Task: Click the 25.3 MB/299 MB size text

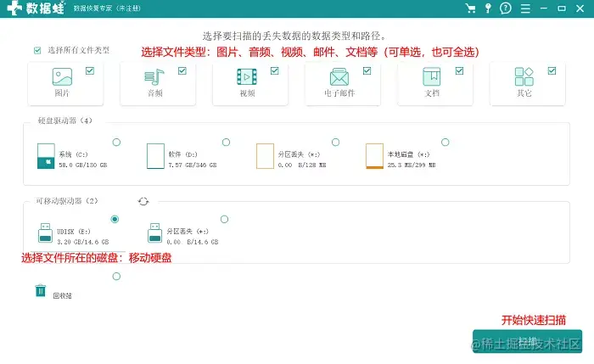Action: click(412, 165)
